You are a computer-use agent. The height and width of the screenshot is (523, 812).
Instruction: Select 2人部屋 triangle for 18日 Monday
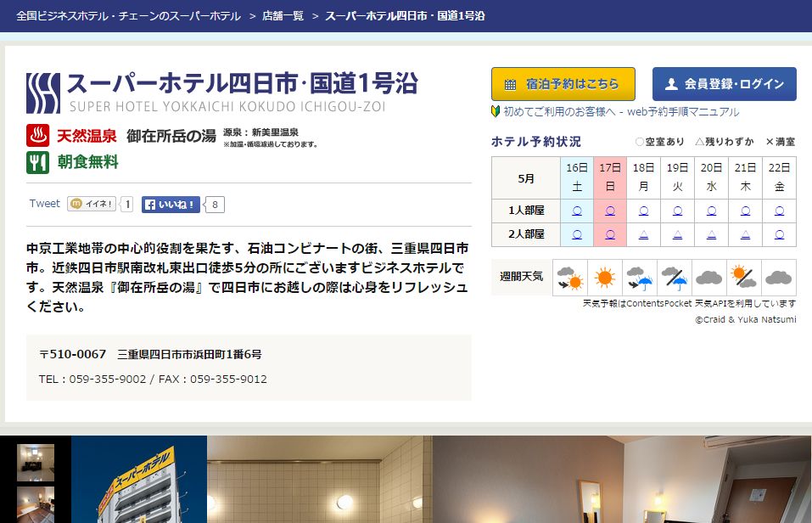pos(644,235)
